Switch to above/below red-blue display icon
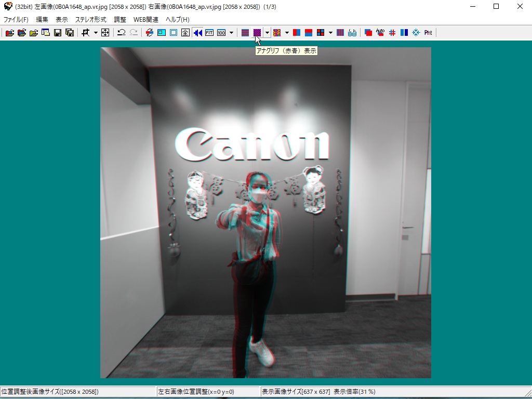Screen dimensions: 532x399 coord(309,33)
